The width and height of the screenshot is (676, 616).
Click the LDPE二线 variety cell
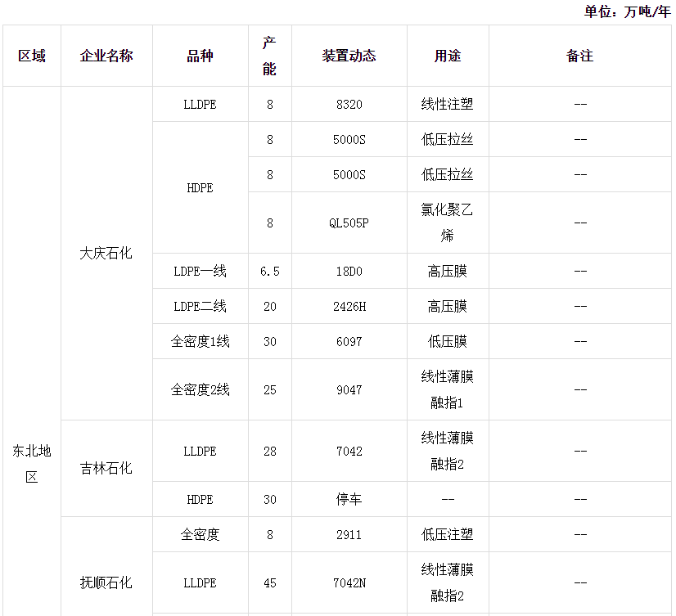tap(200, 306)
